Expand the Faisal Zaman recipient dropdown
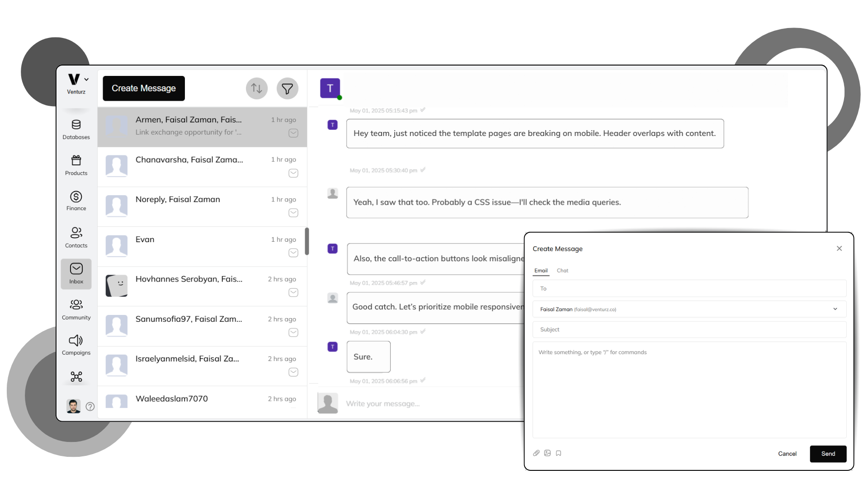 click(x=835, y=309)
